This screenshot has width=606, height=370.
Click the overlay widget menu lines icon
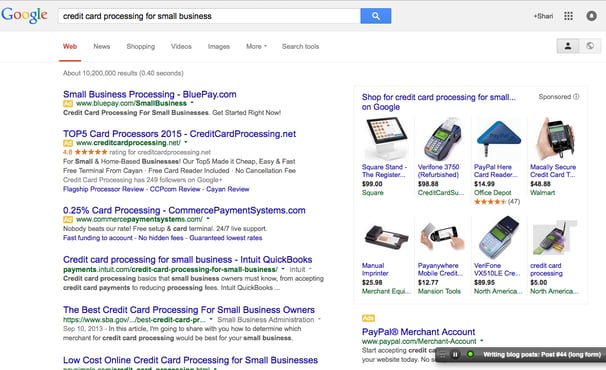pyautogui.click(x=443, y=354)
